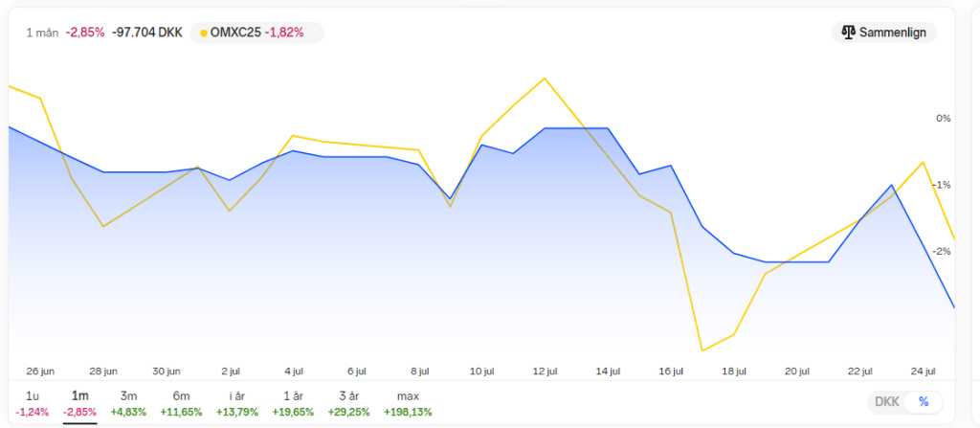Click the scale icon beside Sammenlign
This screenshot has width=980, height=428.
[848, 33]
